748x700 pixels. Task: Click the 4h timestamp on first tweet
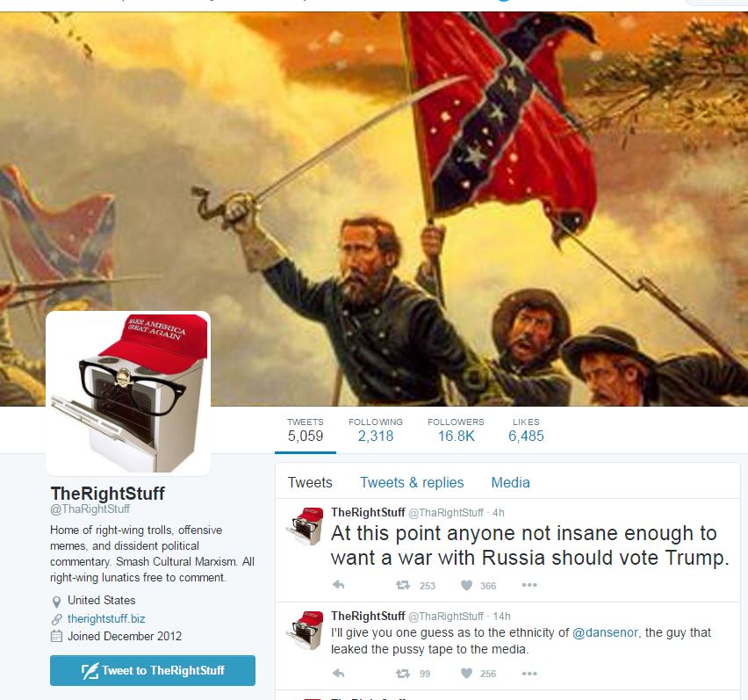point(499,512)
